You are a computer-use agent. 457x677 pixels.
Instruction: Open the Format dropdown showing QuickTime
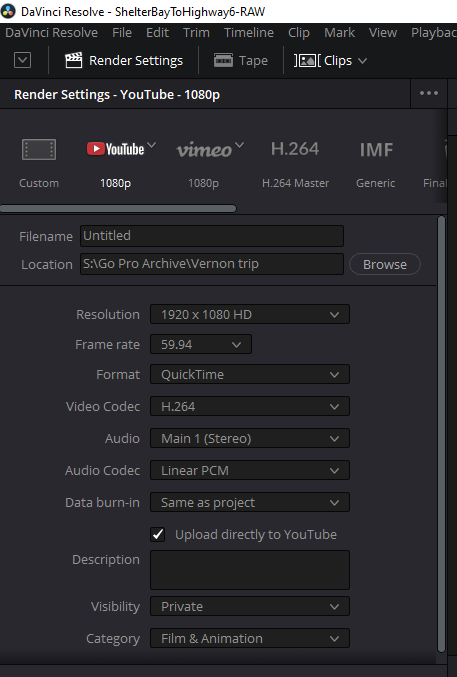pos(250,374)
